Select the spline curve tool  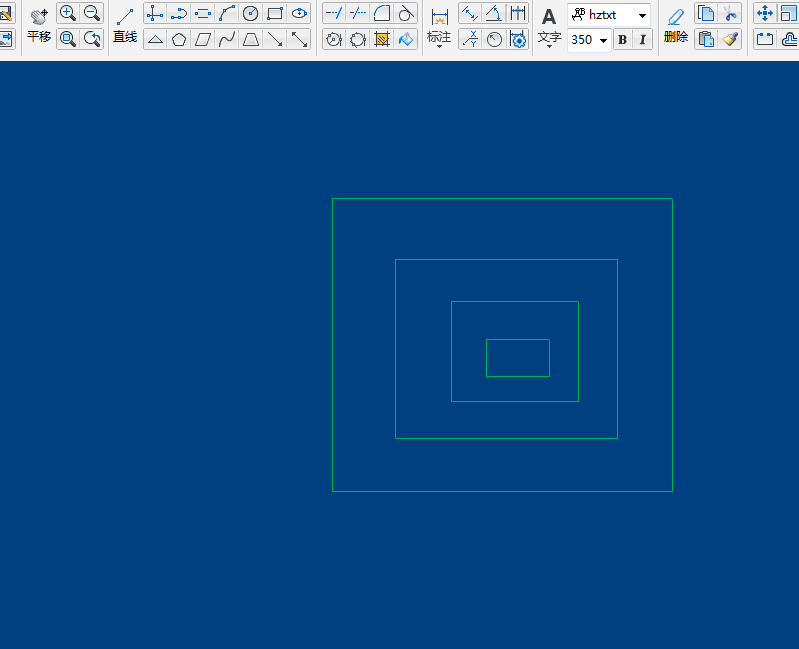[x=227, y=39]
